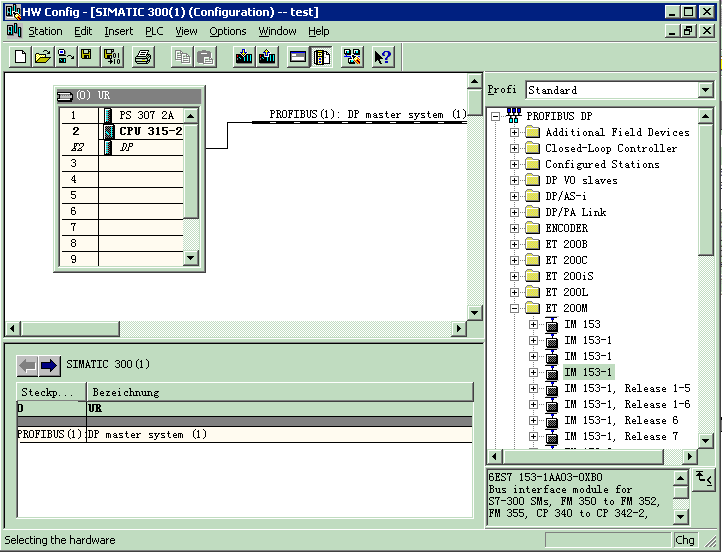
Task: Click the Configure Network toolbar icon
Action: tap(352, 57)
